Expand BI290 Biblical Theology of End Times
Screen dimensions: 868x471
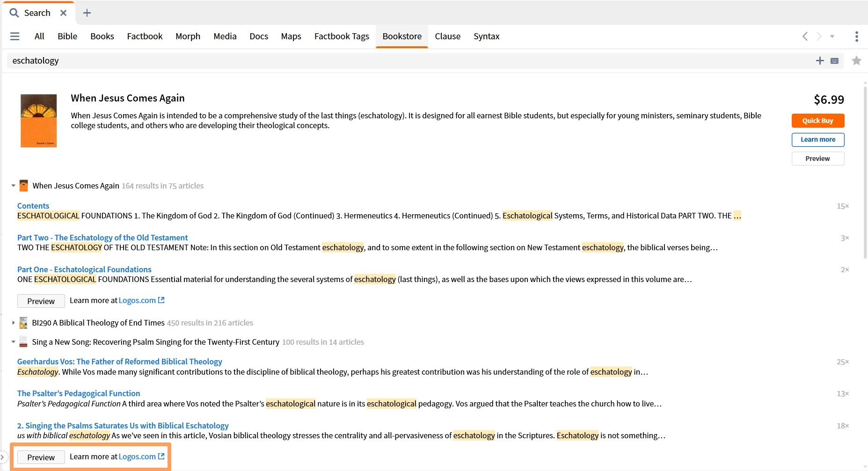(x=13, y=323)
